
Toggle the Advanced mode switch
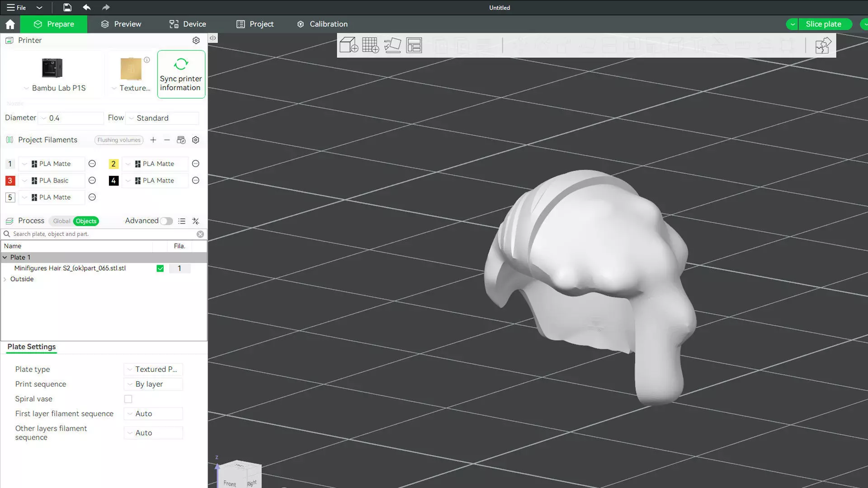tap(166, 221)
